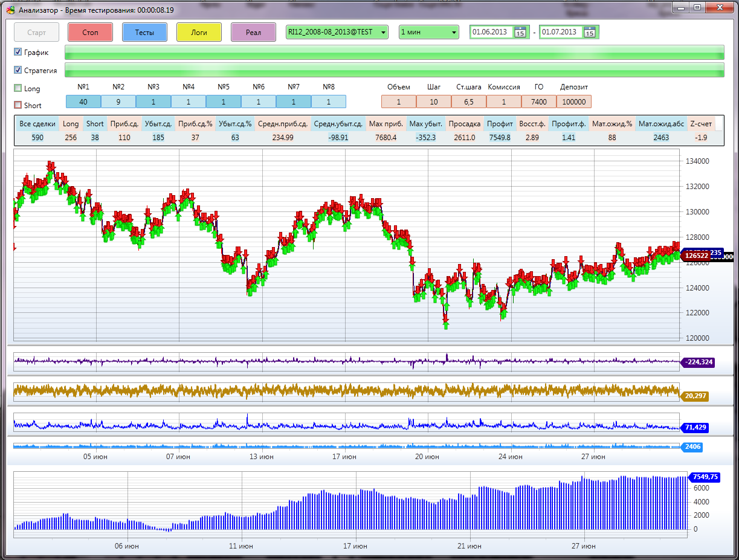Click the 126522 price label on chart
The width and height of the screenshot is (739, 560).
[696, 256]
